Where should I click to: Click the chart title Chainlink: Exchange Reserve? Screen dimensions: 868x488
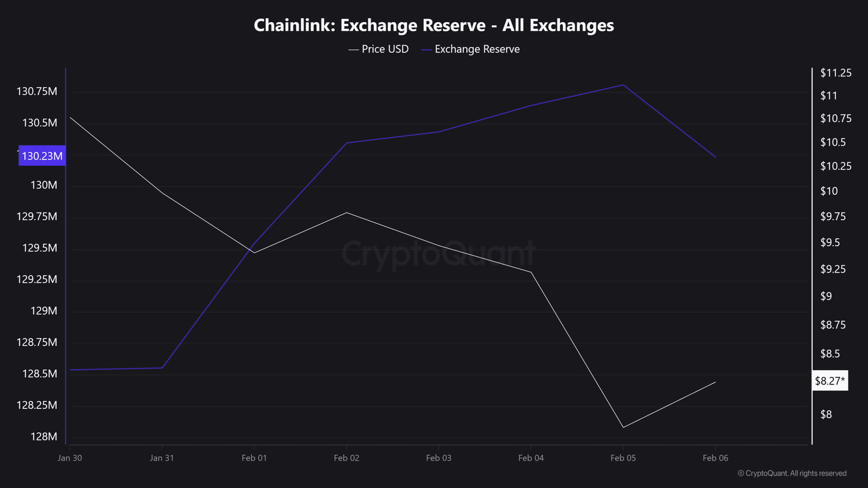point(433,25)
